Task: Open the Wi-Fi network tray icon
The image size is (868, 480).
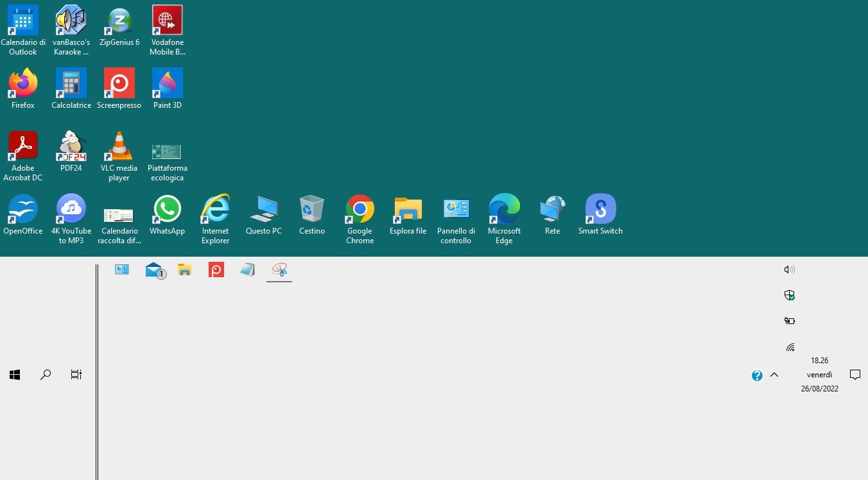Action: click(x=790, y=347)
